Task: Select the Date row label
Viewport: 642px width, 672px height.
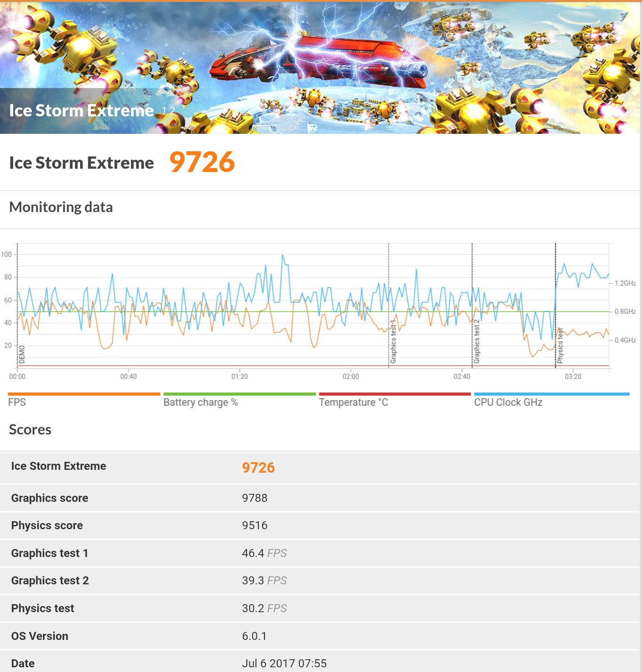Action: coord(23,664)
